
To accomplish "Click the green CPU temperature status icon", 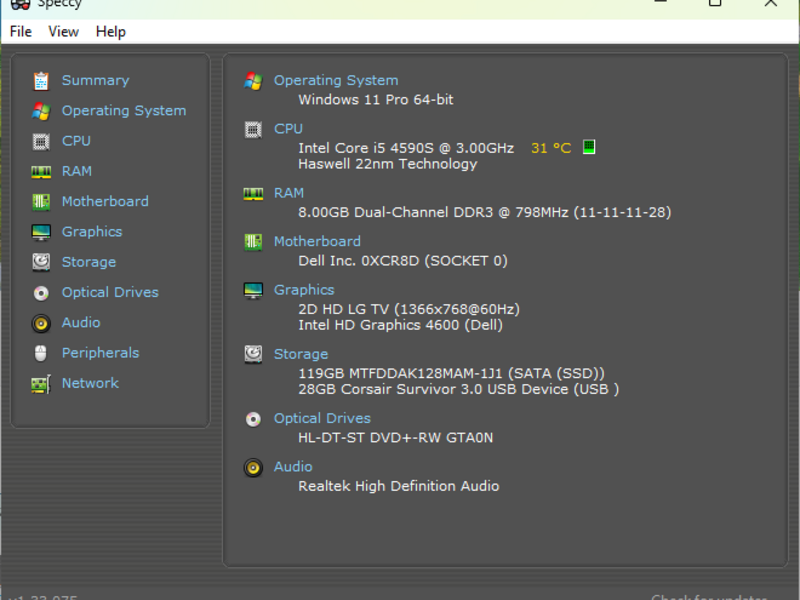I will (x=589, y=147).
